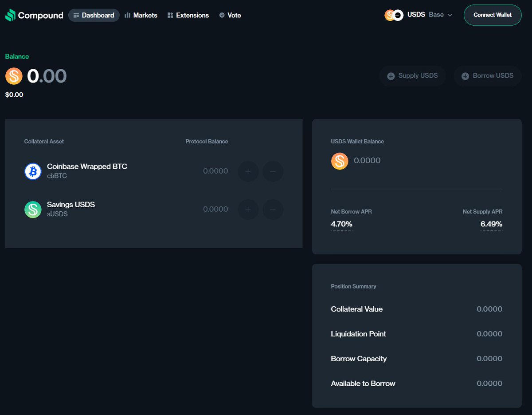
Task: Click the USDS coin icon beside Balance
Action: pyautogui.click(x=14, y=76)
